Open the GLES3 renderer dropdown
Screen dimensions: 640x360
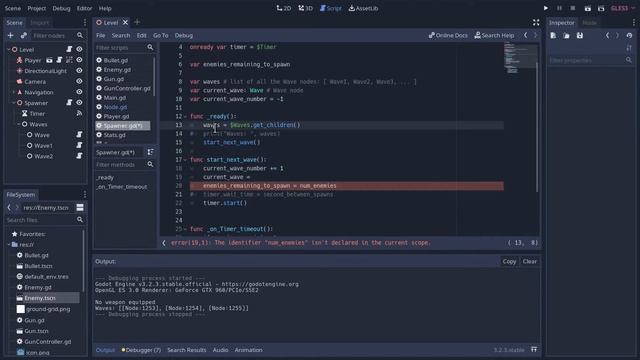[x=623, y=8]
